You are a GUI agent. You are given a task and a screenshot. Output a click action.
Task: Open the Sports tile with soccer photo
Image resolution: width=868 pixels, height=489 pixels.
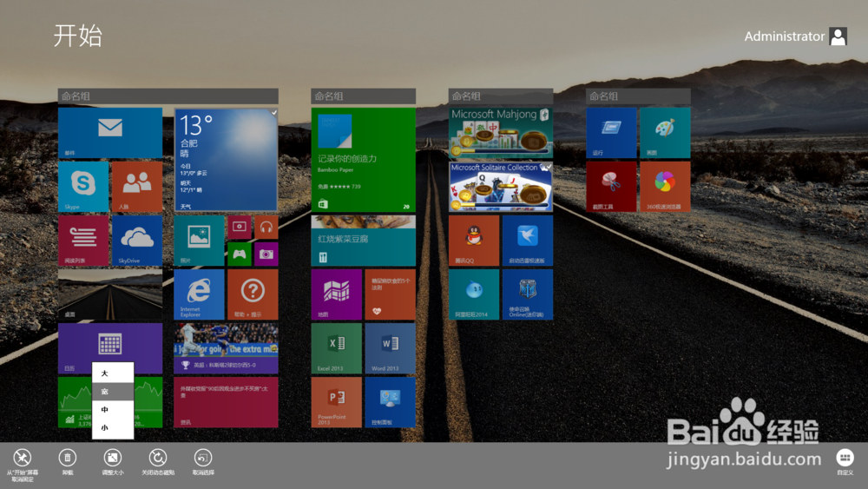point(226,348)
